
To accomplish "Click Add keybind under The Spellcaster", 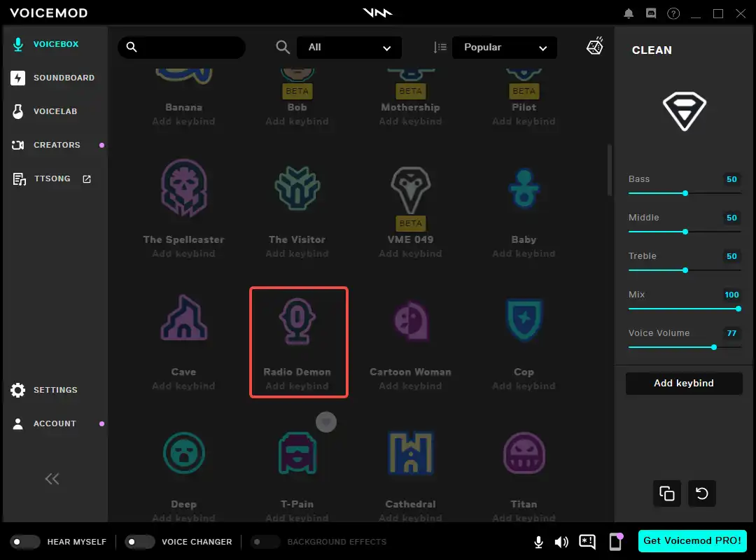I will (183, 253).
